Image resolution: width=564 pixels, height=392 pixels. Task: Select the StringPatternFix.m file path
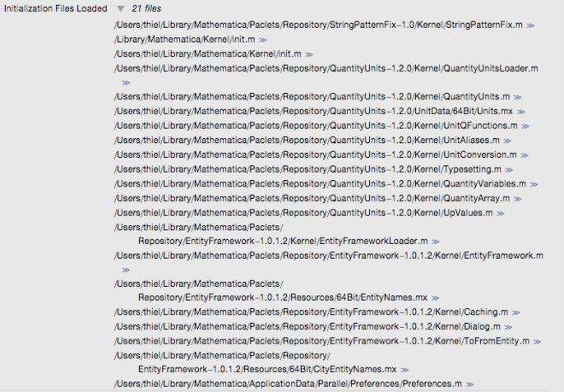point(318,25)
